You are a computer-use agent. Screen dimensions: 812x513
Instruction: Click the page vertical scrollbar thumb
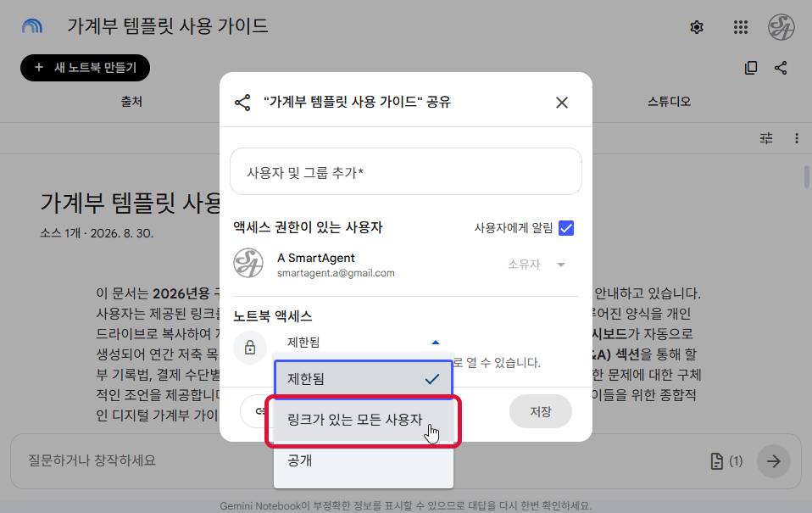(x=807, y=176)
